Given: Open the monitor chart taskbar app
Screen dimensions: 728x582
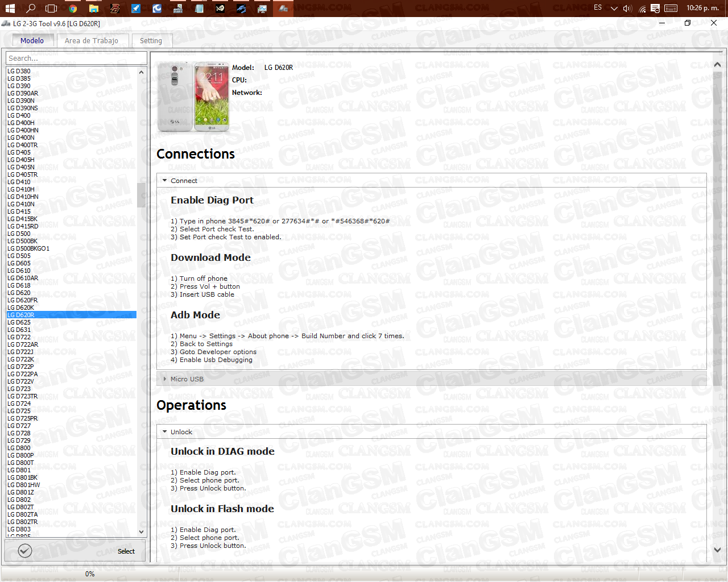Looking at the screenshot, I should click(262, 8).
